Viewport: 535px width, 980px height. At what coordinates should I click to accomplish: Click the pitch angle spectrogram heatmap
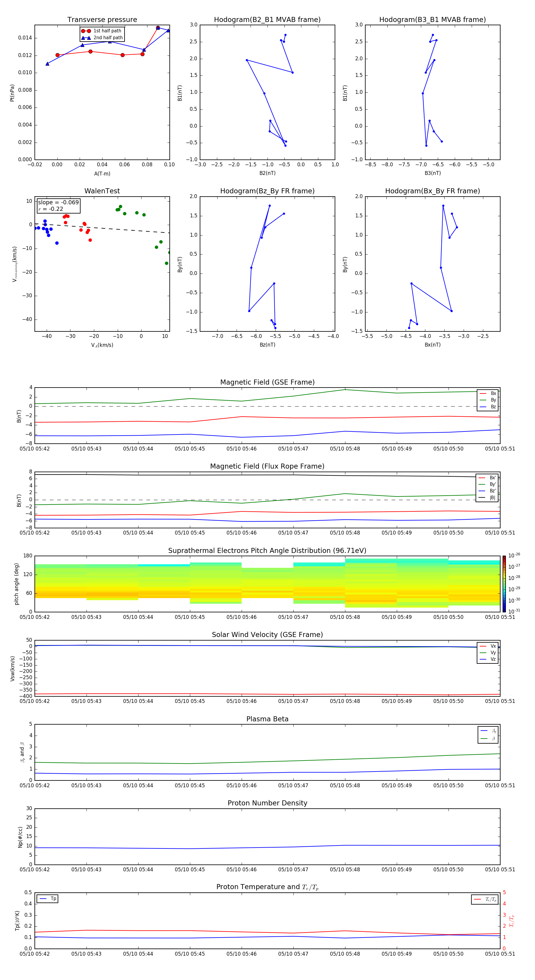point(267,584)
